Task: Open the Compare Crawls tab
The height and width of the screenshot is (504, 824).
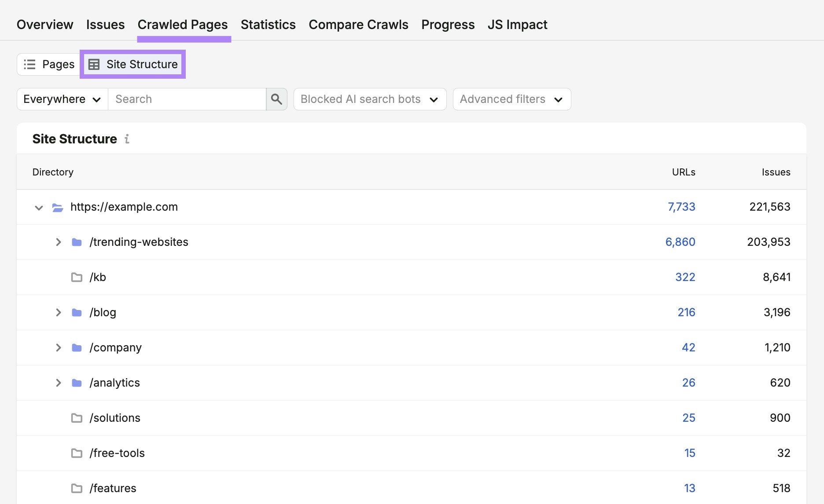Action: [x=358, y=25]
